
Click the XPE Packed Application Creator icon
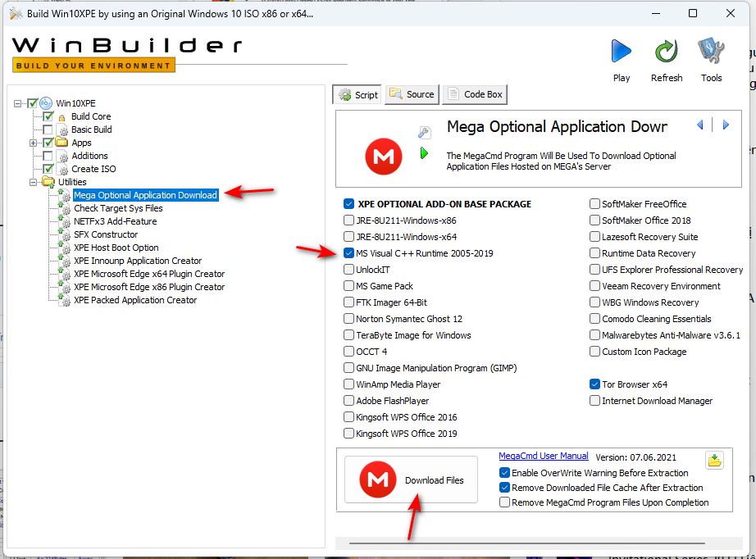[x=65, y=300]
